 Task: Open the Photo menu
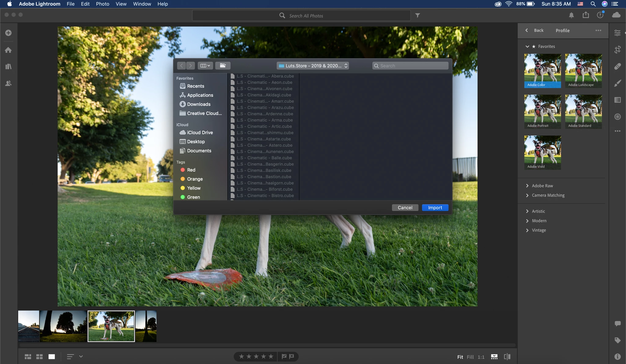(x=102, y=4)
